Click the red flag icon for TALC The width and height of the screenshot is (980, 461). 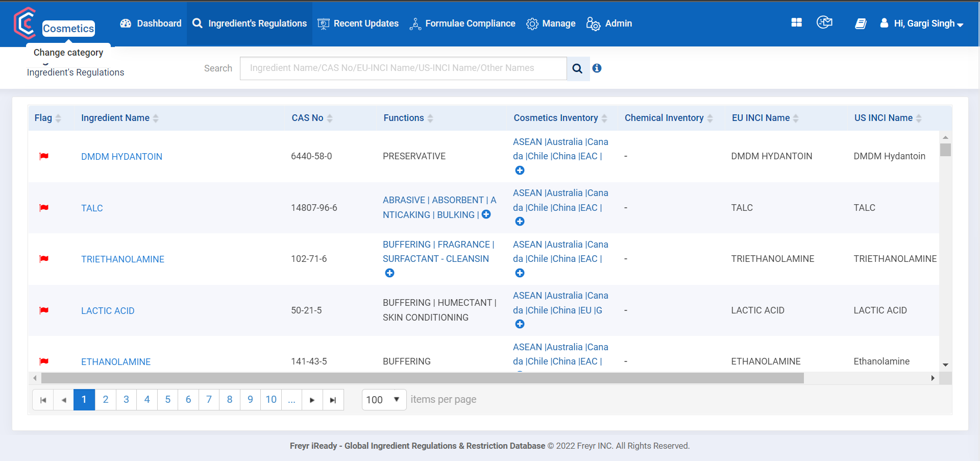(44, 208)
